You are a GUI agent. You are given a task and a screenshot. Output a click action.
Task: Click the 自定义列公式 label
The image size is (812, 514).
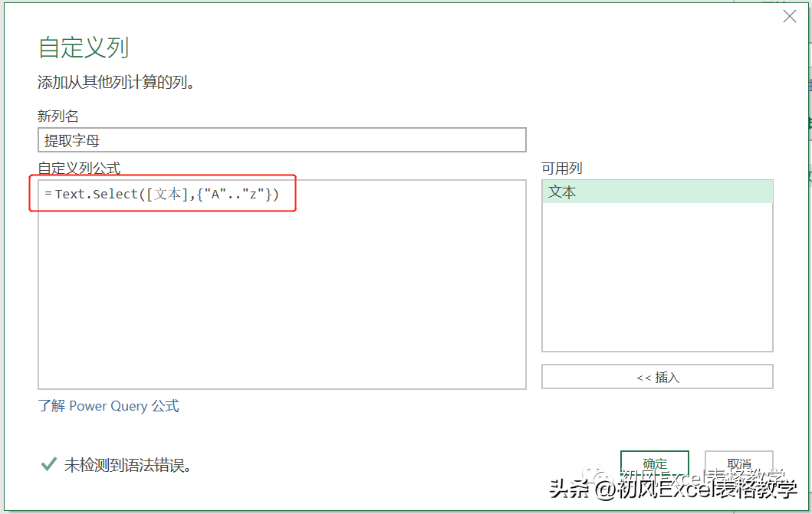tap(79, 168)
